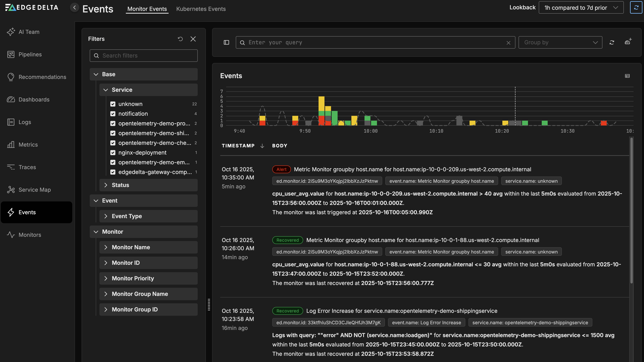Open the Lookback time range dropdown
The image size is (644, 362).
click(x=581, y=8)
